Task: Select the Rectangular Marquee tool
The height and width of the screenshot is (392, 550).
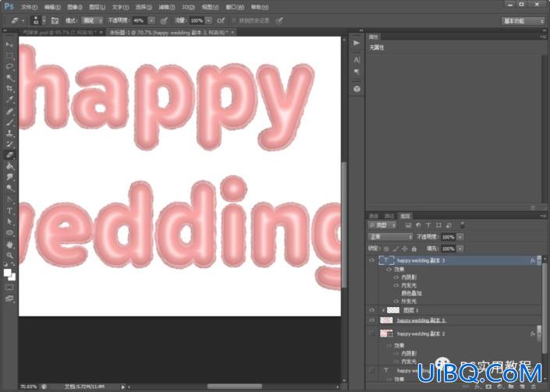Action: tap(9, 55)
